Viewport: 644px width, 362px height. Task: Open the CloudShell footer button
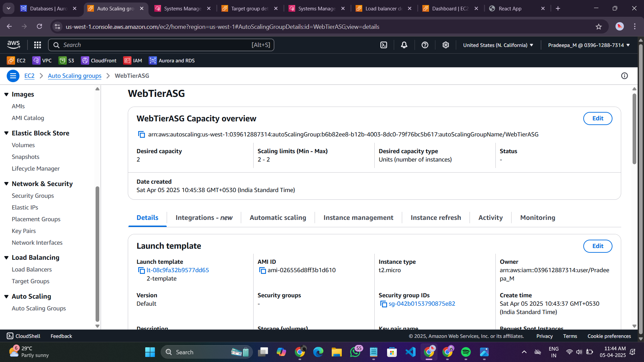tap(23, 336)
